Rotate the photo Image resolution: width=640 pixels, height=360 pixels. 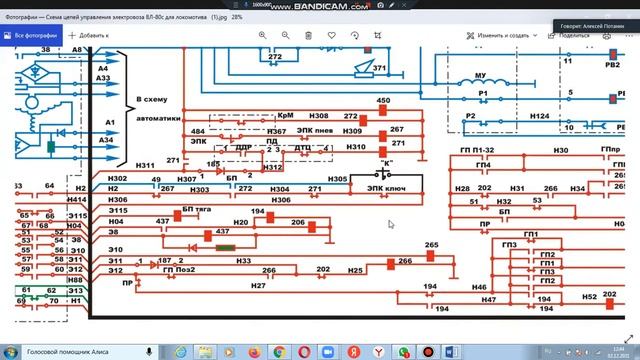[355, 36]
